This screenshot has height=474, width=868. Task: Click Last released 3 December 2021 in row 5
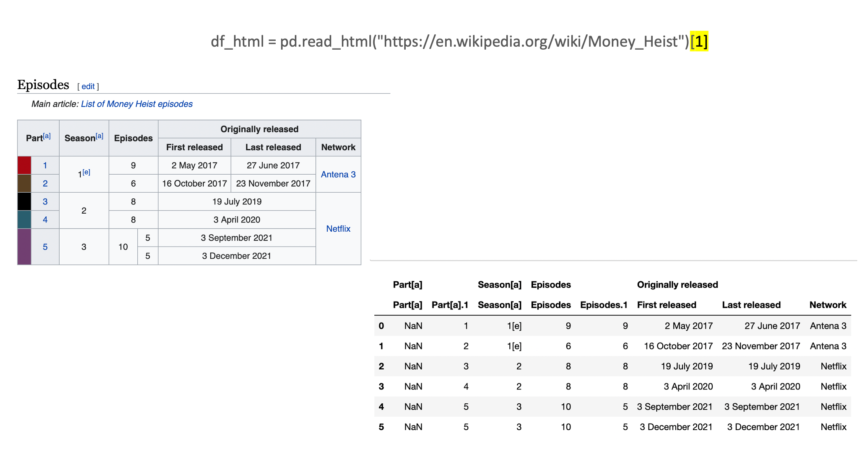tap(764, 427)
